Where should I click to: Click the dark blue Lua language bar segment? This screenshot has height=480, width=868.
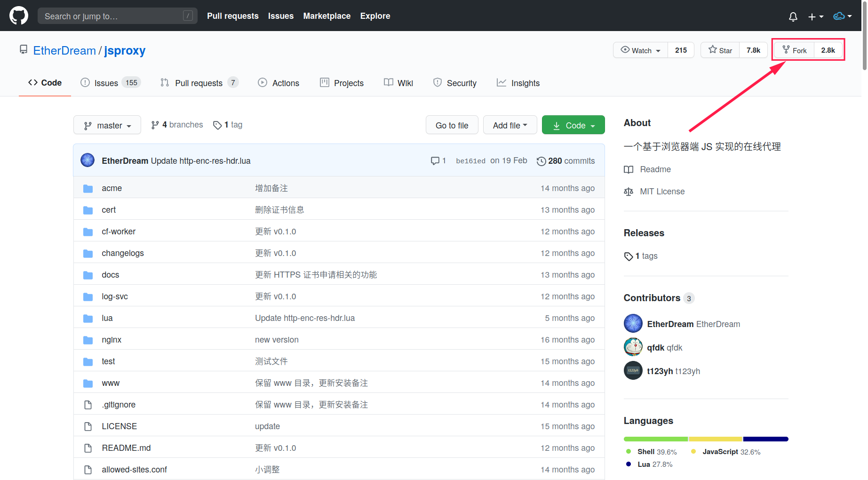pos(766,439)
